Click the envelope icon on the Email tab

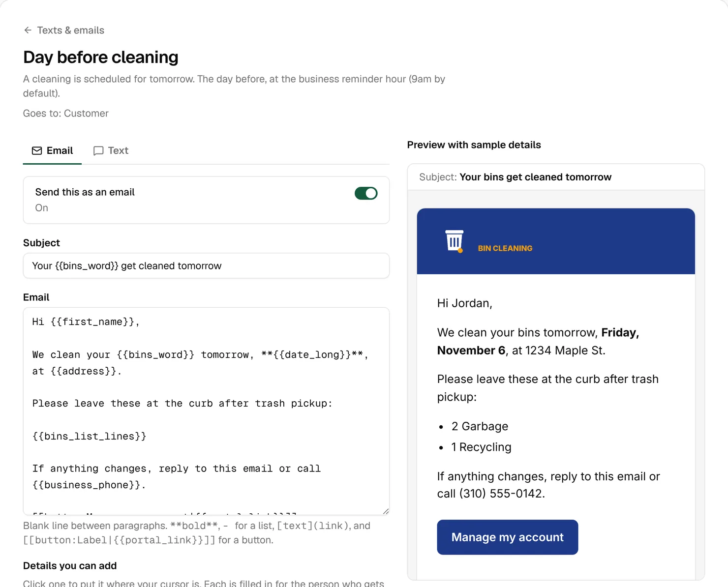click(x=37, y=150)
